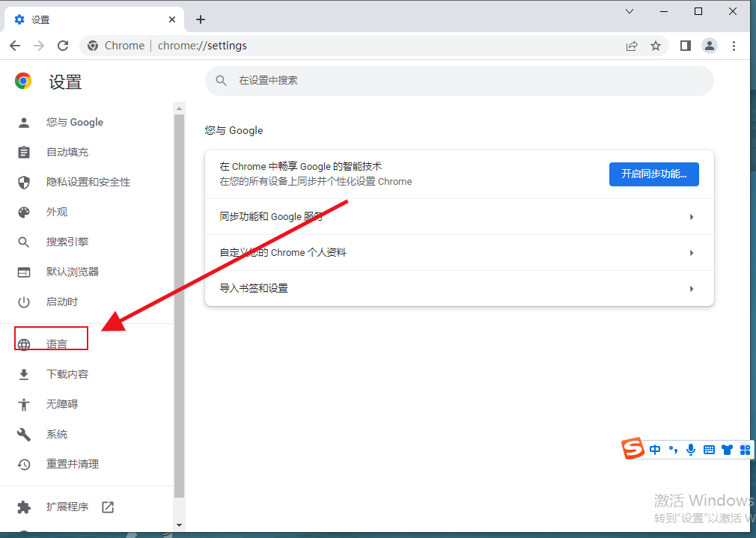The height and width of the screenshot is (538, 756).
Task: Click sidebar scrollbar up arrow
Action: (180, 108)
